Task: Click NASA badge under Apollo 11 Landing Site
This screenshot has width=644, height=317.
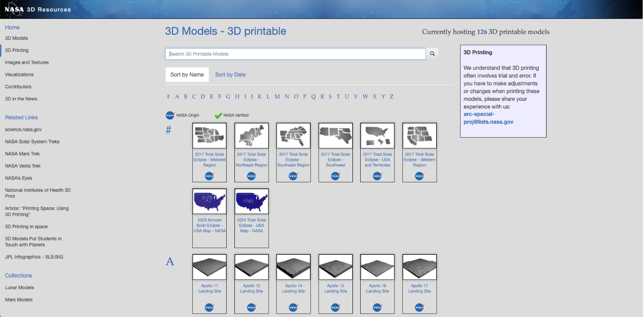Action: (x=210, y=307)
